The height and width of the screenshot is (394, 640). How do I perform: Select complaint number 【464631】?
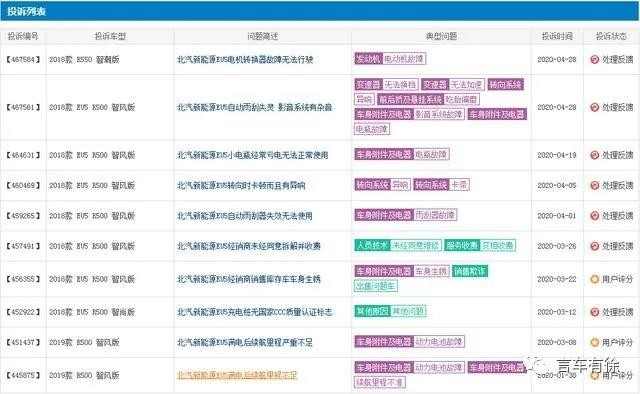click(23, 155)
